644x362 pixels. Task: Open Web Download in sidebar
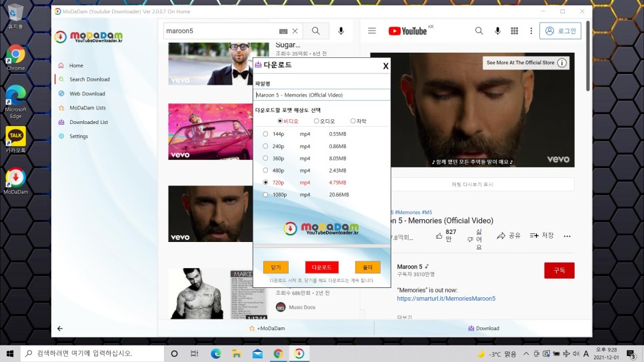point(87,94)
